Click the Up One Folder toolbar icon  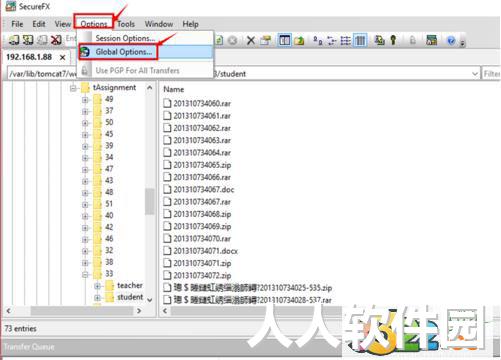click(299, 40)
